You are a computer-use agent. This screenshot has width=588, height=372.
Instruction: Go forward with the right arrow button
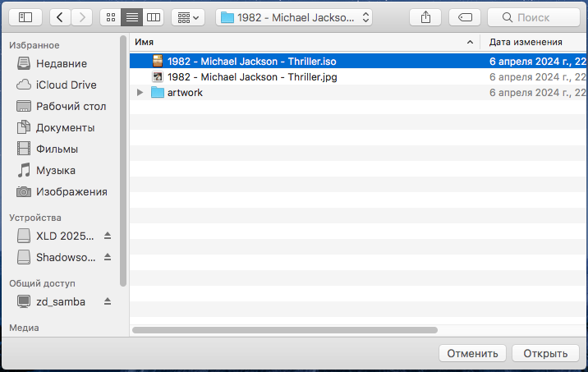(x=82, y=17)
